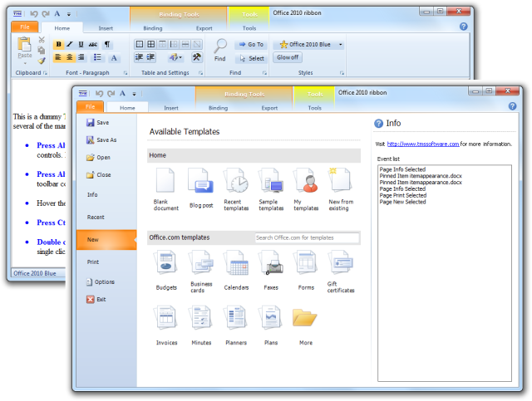The image size is (532, 401).
Task: Click Options in the backstage menu
Action: coord(101,281)
